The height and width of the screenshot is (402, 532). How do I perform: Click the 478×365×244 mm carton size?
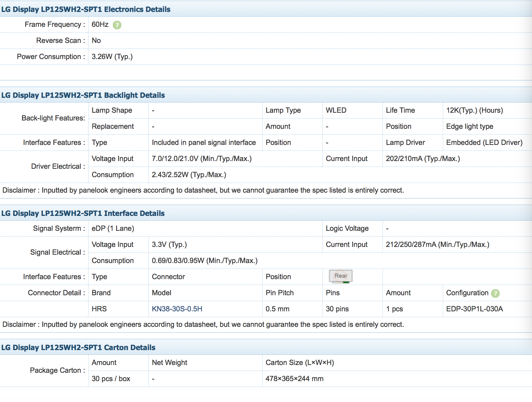(x=294, y=379)
